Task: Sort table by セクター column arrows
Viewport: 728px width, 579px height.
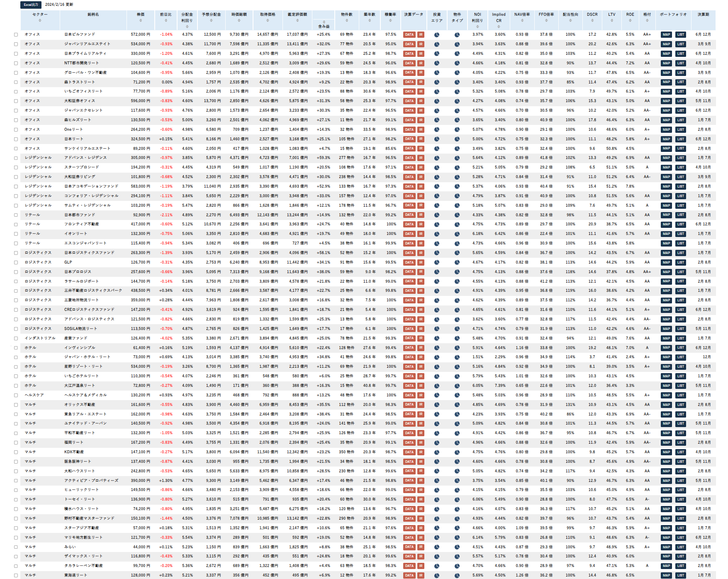Action: [x=40, y=20]
